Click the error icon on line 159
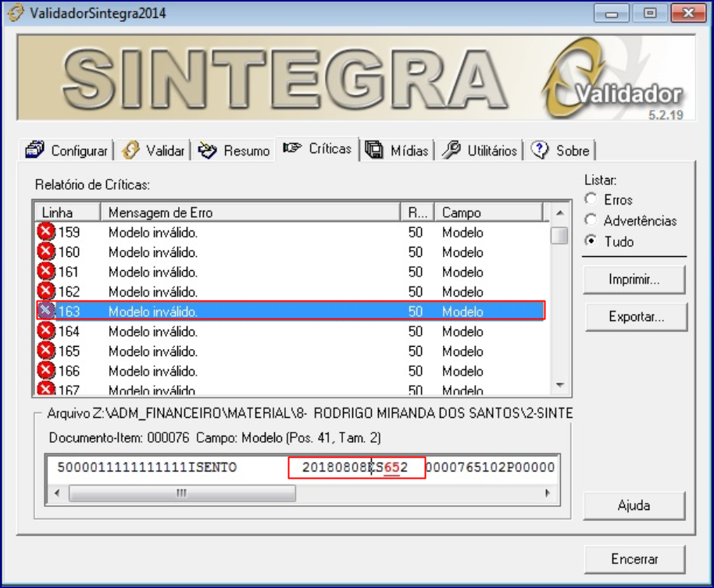The width and height of the screenshot is (714, 588). click(x=46, y=232)
